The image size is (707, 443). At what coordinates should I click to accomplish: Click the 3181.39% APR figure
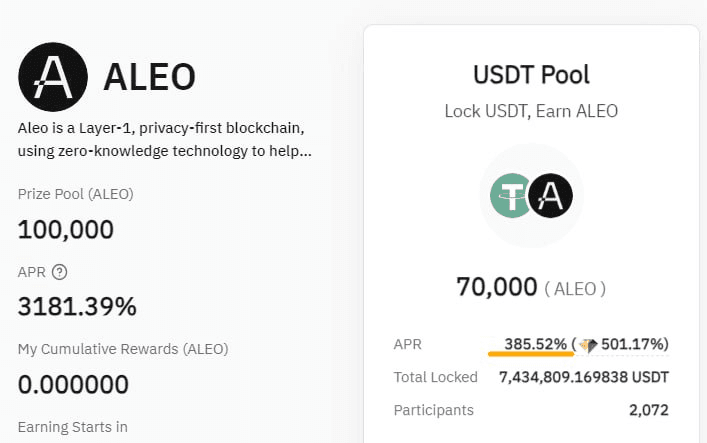coord(77,307)
